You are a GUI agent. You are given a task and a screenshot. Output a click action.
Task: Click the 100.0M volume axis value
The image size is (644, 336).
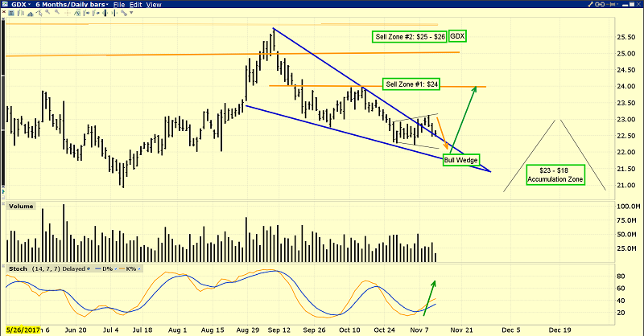coord(629,207)
